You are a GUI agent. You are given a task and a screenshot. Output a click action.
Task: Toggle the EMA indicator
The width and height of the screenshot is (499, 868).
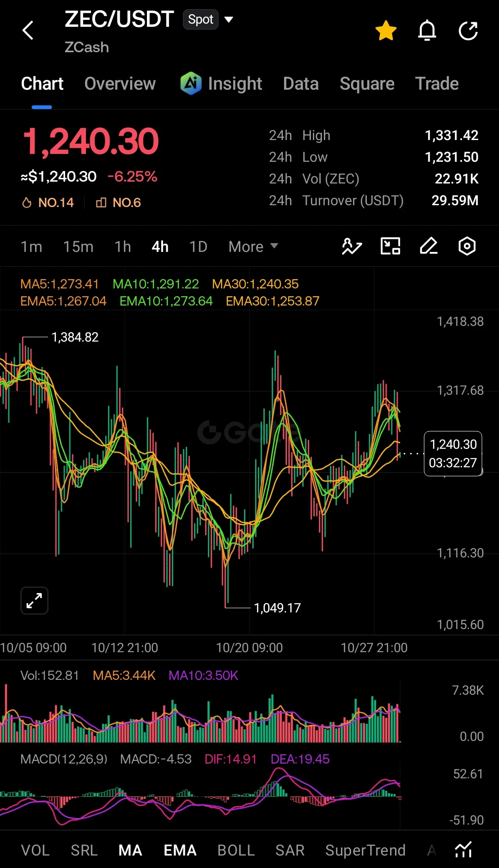coord(180,850)
